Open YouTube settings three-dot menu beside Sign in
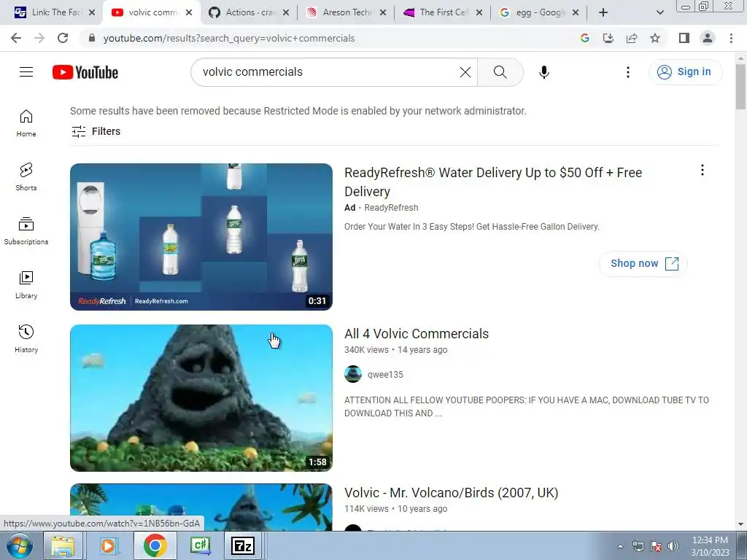 click(x=628, y=72)
